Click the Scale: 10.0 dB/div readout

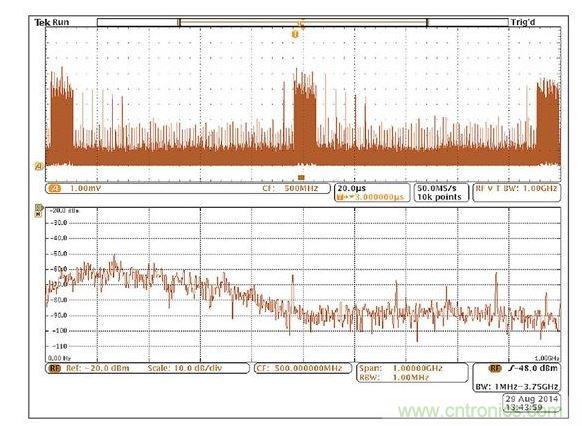(184, 368)
